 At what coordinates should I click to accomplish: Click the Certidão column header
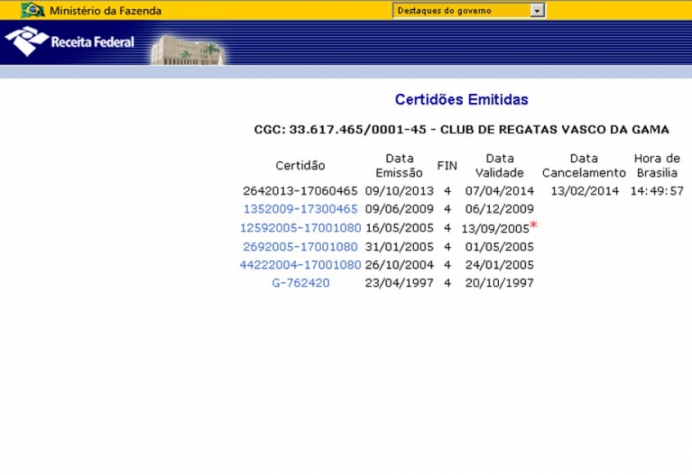pyautogui.click(x=300, y=166)
